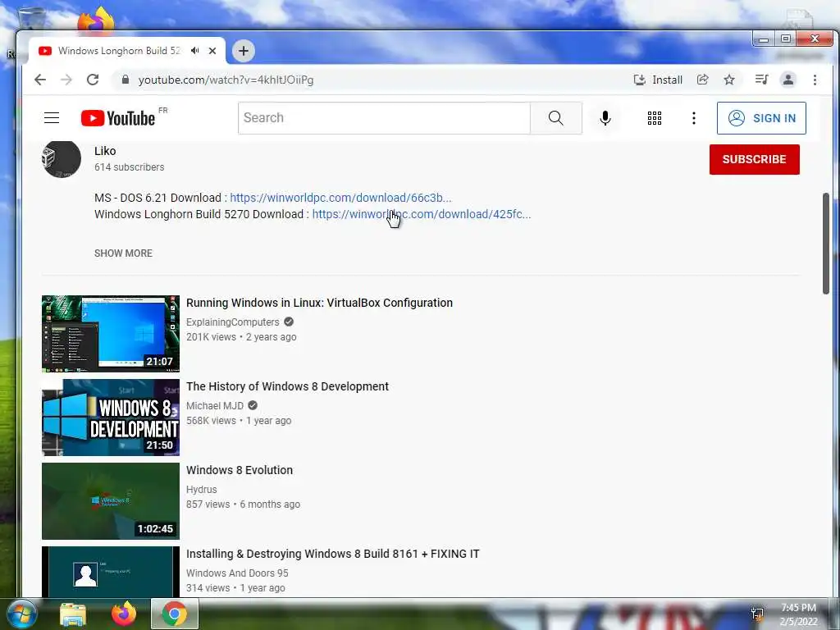The width and height of the screenshot is (840, 630).
Task: Visit the Windows And Doors 95 channel
Action: point(237,573)
